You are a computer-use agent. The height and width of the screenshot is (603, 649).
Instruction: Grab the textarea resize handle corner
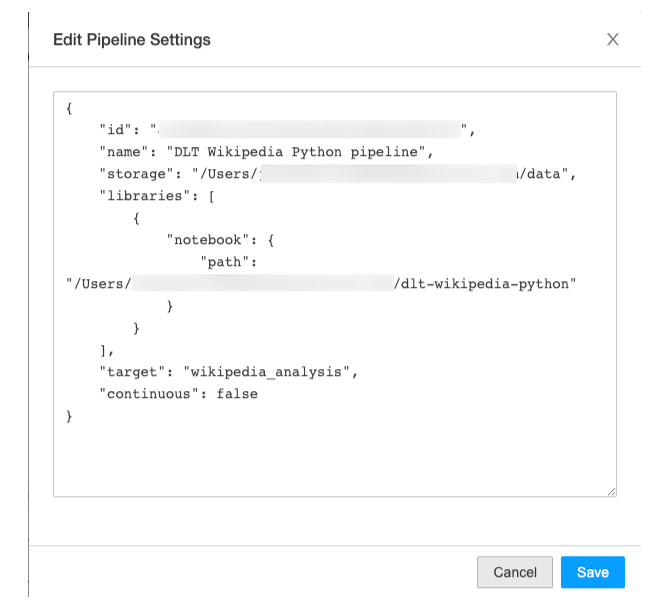(611, 491)
